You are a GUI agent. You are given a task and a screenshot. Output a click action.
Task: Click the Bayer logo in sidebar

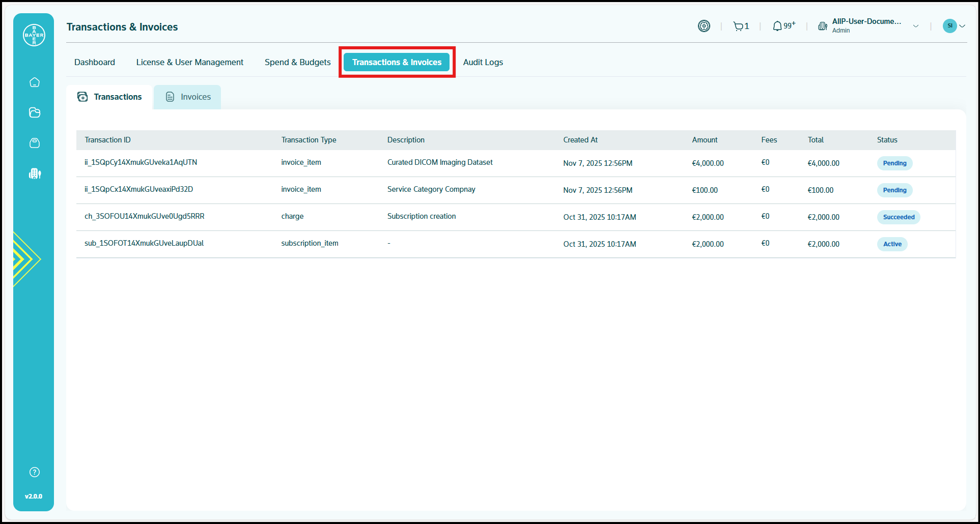click(x=34, y=35)
